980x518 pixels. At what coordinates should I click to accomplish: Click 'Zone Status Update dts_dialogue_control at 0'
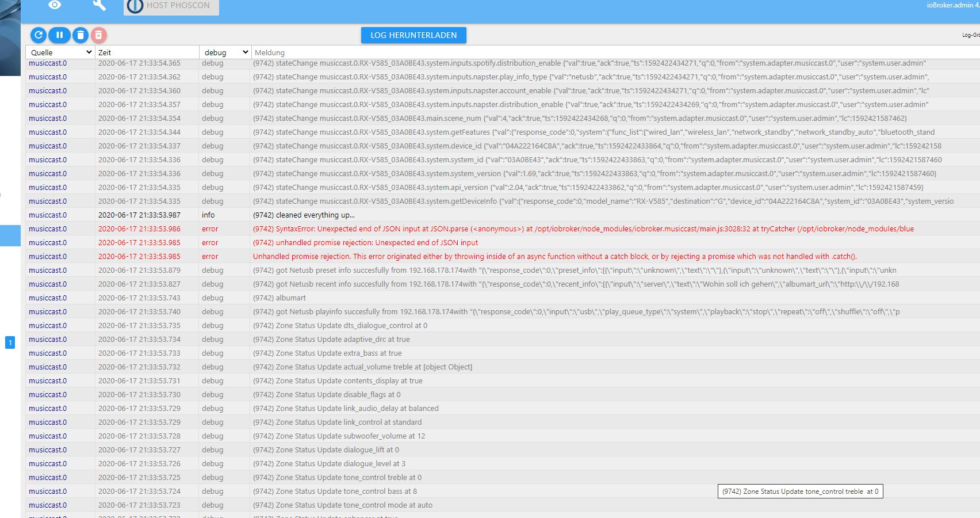[x=340, y=326]
